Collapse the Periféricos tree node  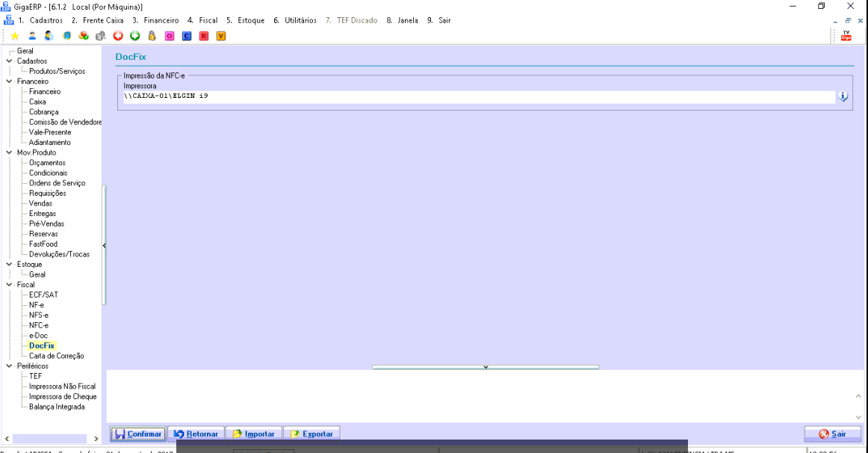[x=9, y=366]
